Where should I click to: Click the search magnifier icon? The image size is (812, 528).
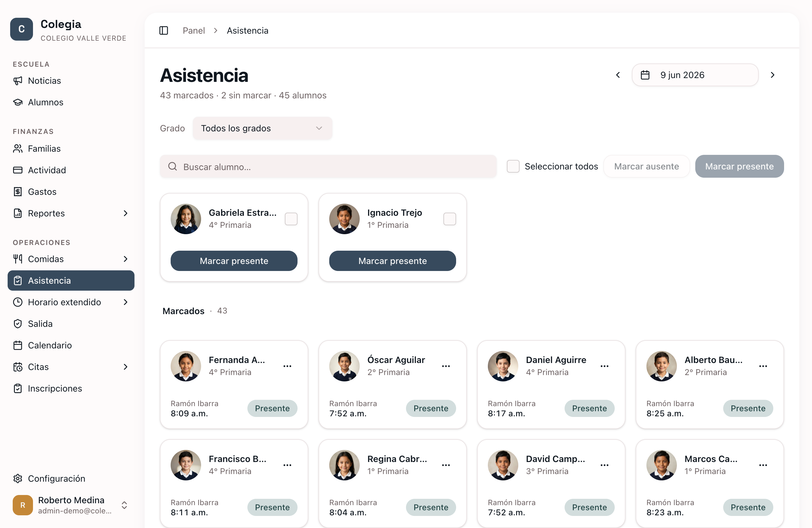coord(173,167)
